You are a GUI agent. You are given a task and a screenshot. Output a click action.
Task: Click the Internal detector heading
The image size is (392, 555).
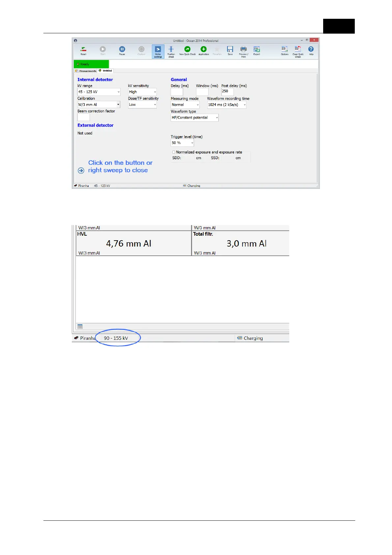(x=95, y=79)
